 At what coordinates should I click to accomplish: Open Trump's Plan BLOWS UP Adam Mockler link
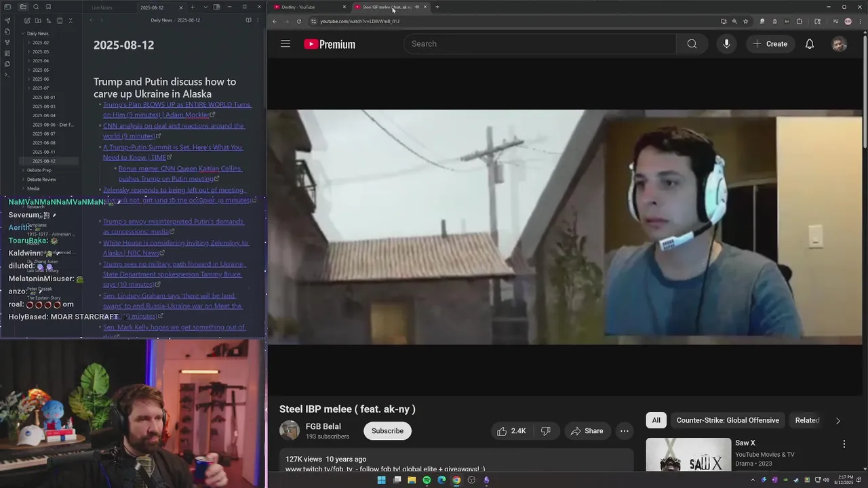pyautogui.click(x=177, y=110)
